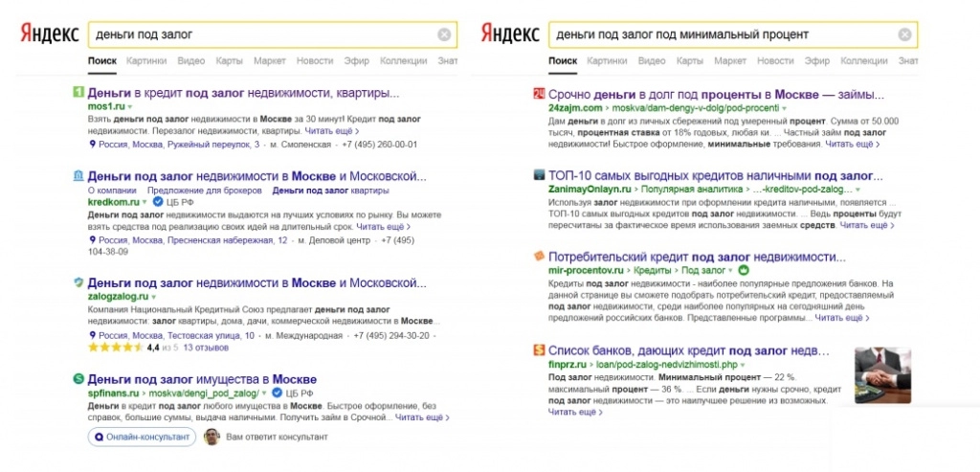Expand Читать ещё under kredkom.ru snippet
Image resolution: width=980 pixels, height=472 pixels.
pyautogui.click(x=384, y=226)
